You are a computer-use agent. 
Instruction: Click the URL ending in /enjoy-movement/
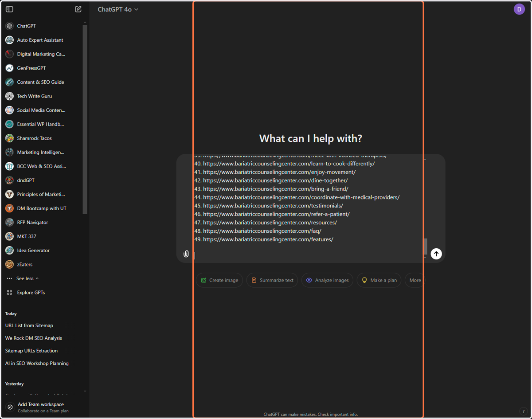pos(279,172)
